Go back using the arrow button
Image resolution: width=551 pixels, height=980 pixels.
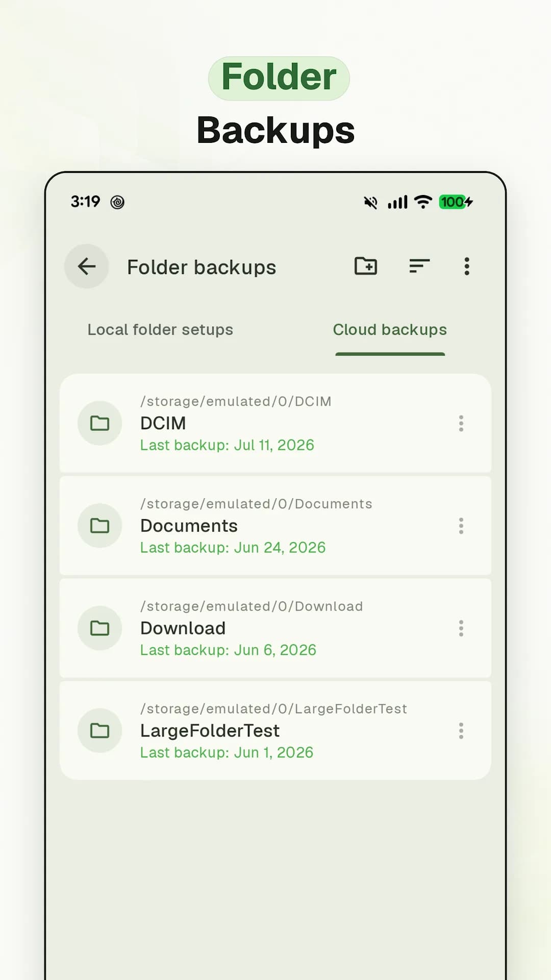tap(87, 266)
